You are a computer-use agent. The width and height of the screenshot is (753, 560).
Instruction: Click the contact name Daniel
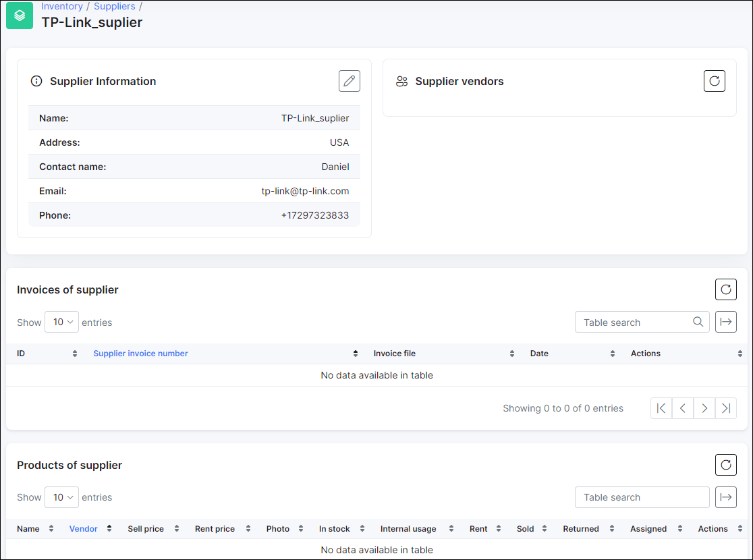pyautogui.click(x=335, y=167)
